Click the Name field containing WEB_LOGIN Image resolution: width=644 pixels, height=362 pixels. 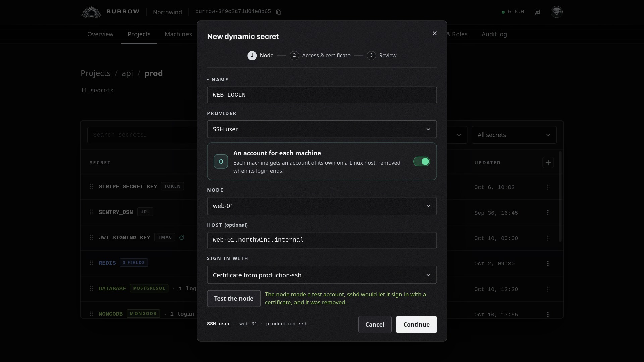(x=322, y=95)
